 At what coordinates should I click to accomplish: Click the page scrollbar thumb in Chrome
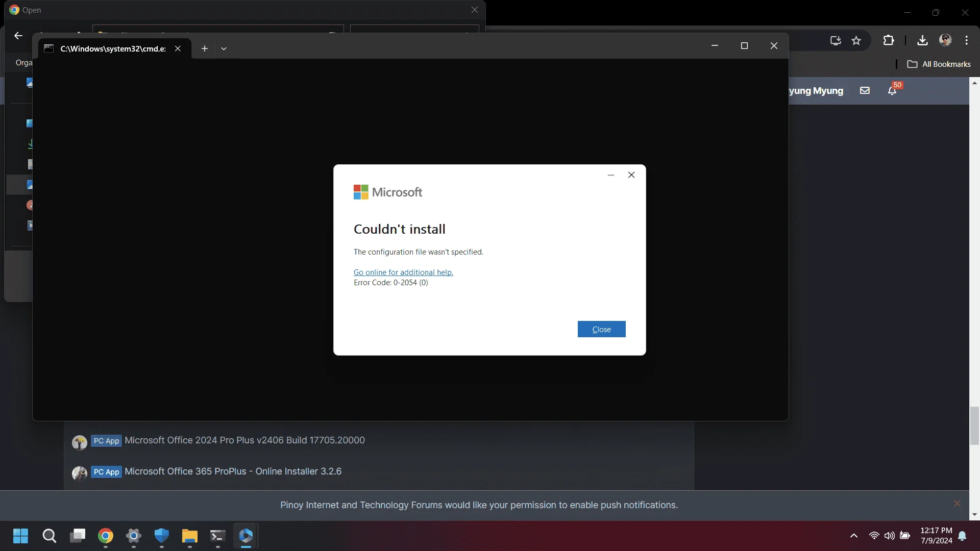pyautogui.click(x=974, y=425)
